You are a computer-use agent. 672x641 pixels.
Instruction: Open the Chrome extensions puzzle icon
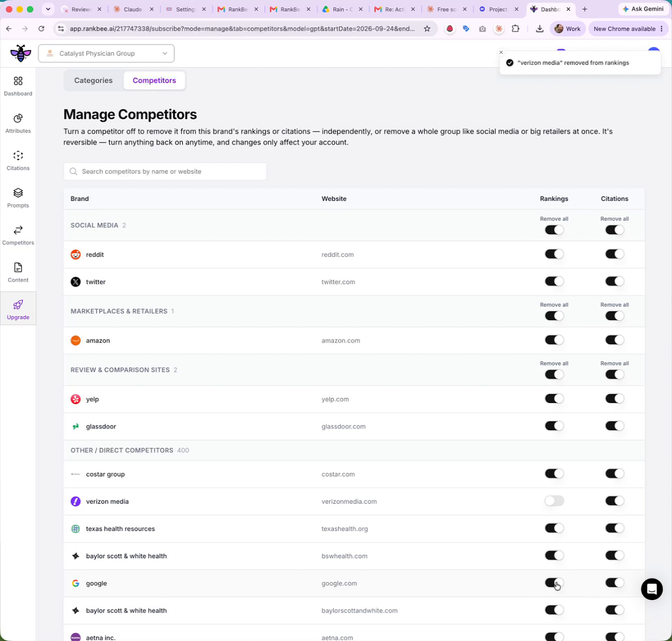click(x=515, y=28)
